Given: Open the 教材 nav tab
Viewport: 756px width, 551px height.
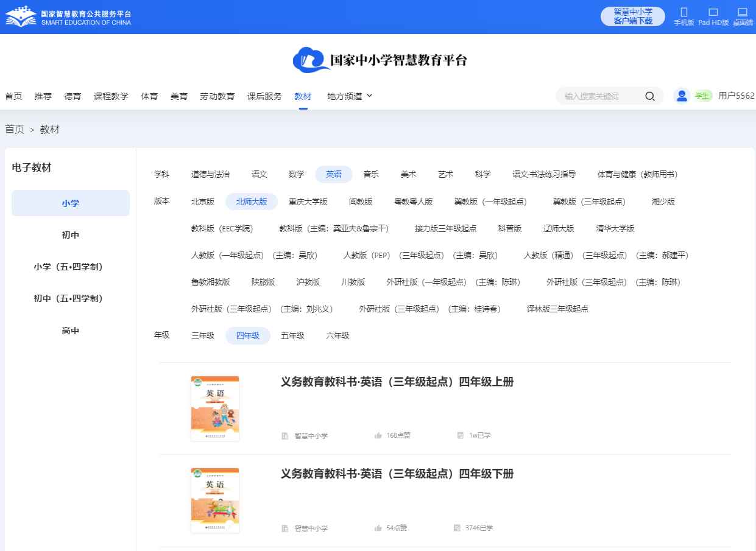Looking at the screenshot, I should (x=303, y=96).
